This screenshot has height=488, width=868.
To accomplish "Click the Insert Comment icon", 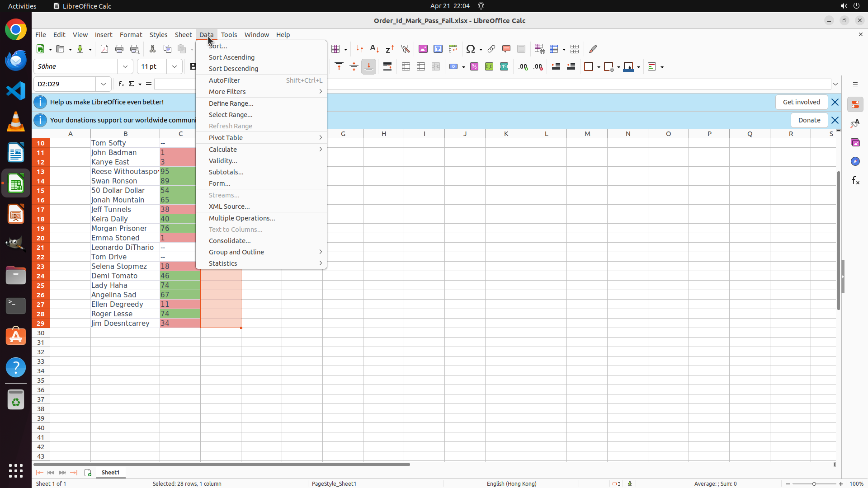I will point(506,49).
